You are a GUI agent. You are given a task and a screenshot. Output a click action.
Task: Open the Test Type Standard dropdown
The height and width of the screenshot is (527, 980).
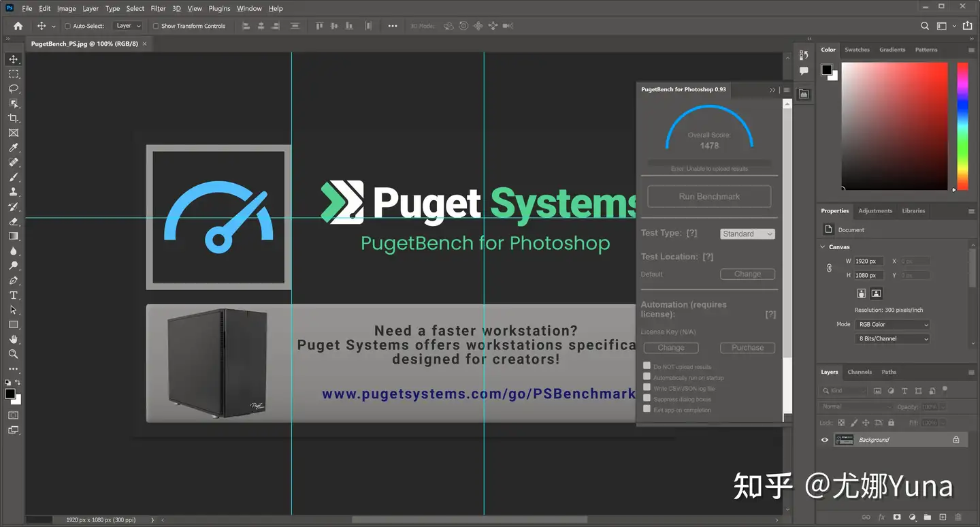click(747, 234)
